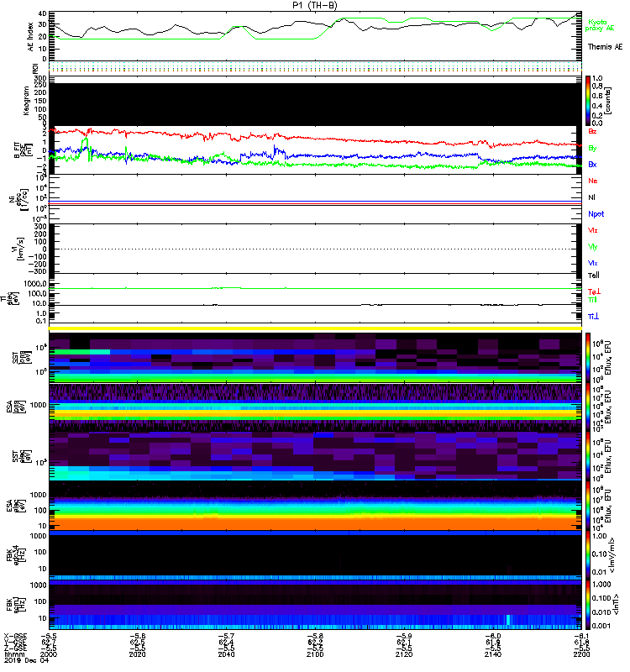Click the "-5.7" X-GSE position value
630x672 pixels.
(226, 637)
